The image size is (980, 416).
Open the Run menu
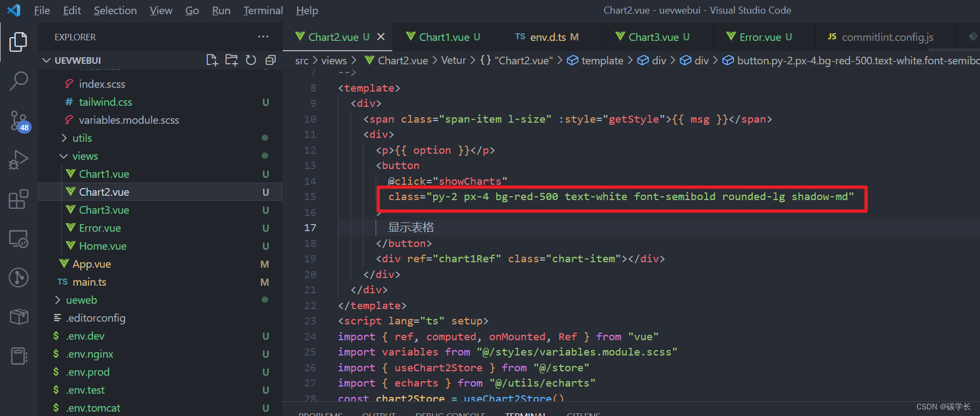click(x=221, y=10)
